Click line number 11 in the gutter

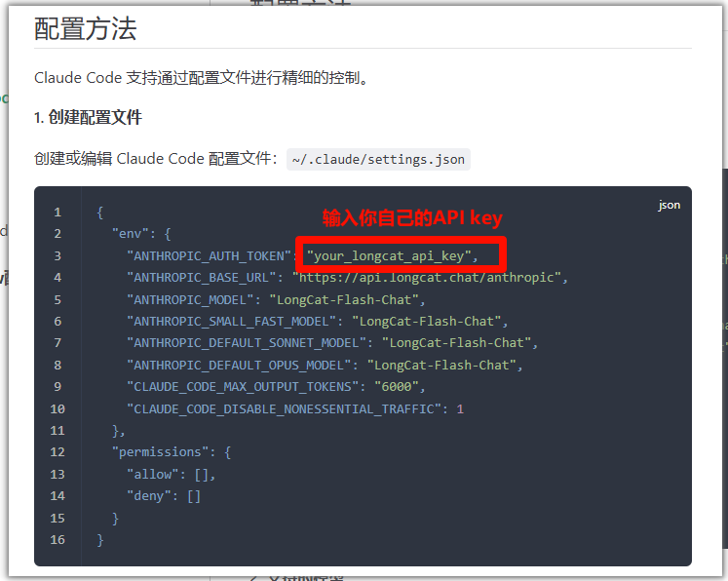click(x=57, y=431)
